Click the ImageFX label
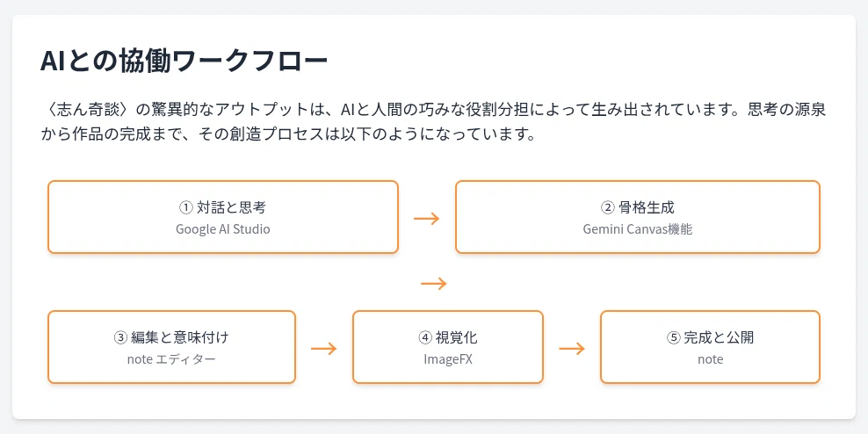 click(448, 359)
